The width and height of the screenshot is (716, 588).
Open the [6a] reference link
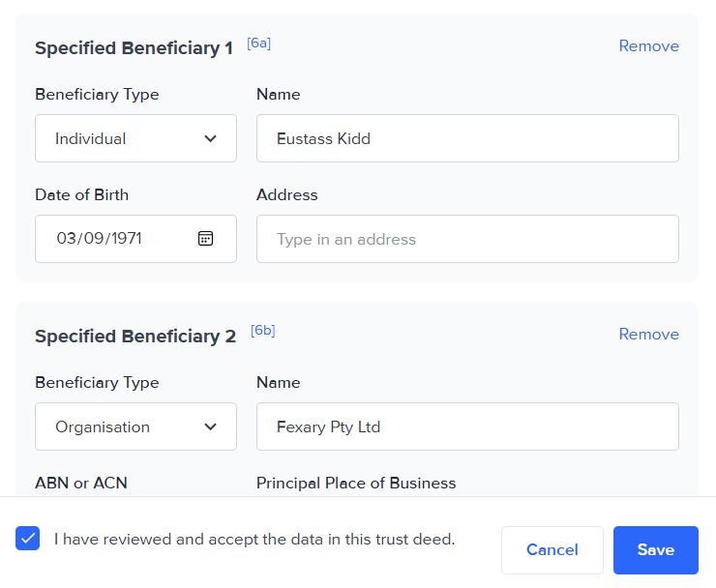click(x=258, y=44)
